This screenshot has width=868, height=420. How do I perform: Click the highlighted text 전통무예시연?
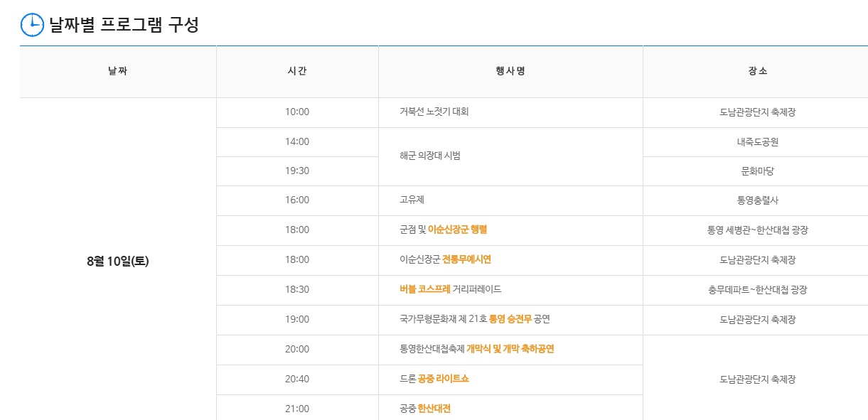coord(466,259)
